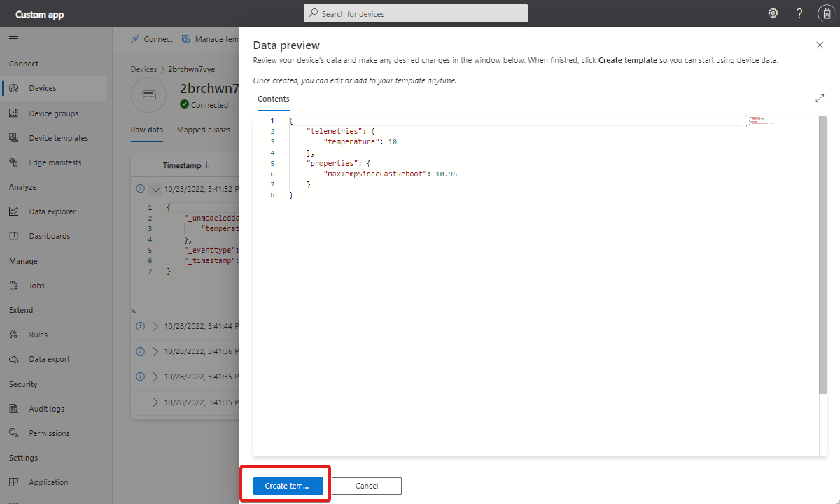Click info icon on 3:41:52 row

click(x=139, y=188)
